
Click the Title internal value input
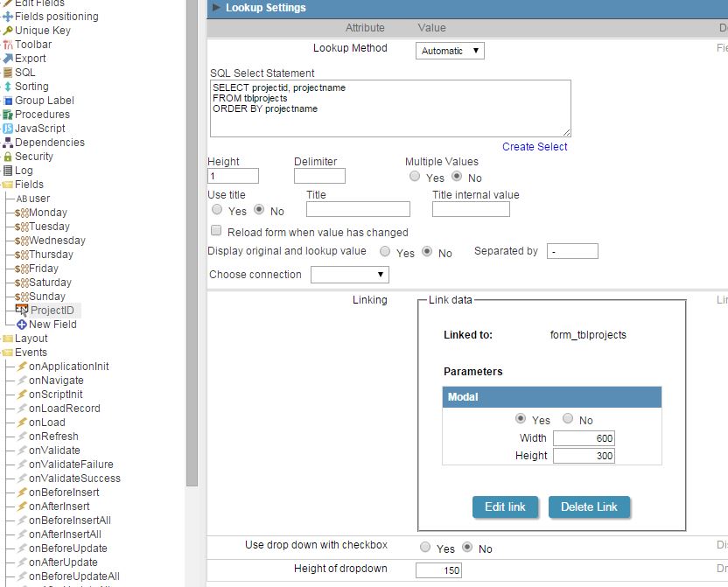tap(471, 209)
